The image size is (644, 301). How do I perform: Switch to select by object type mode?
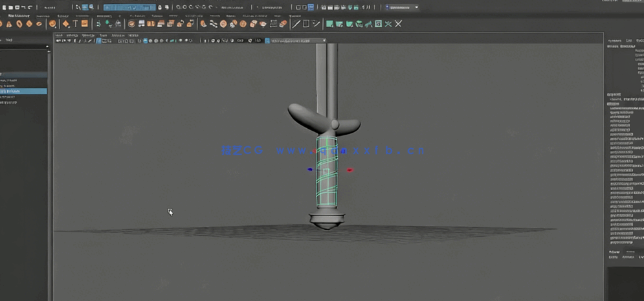(85, 7)
